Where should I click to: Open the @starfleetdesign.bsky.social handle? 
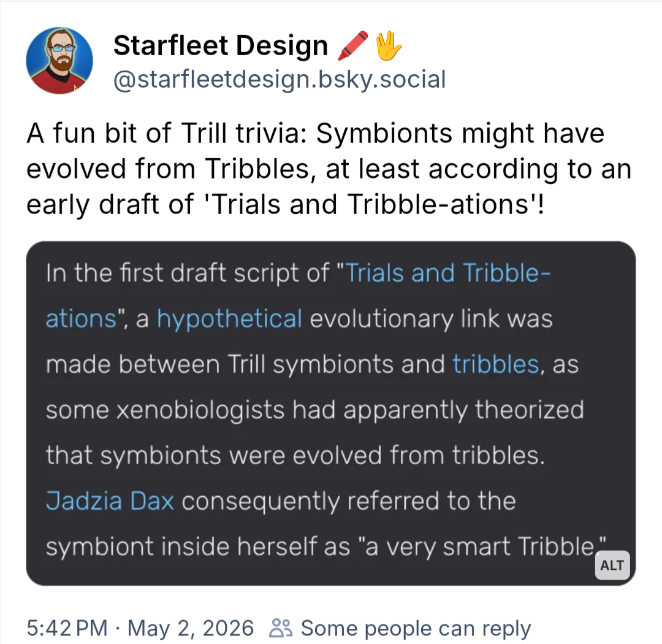tap(280, 80)
